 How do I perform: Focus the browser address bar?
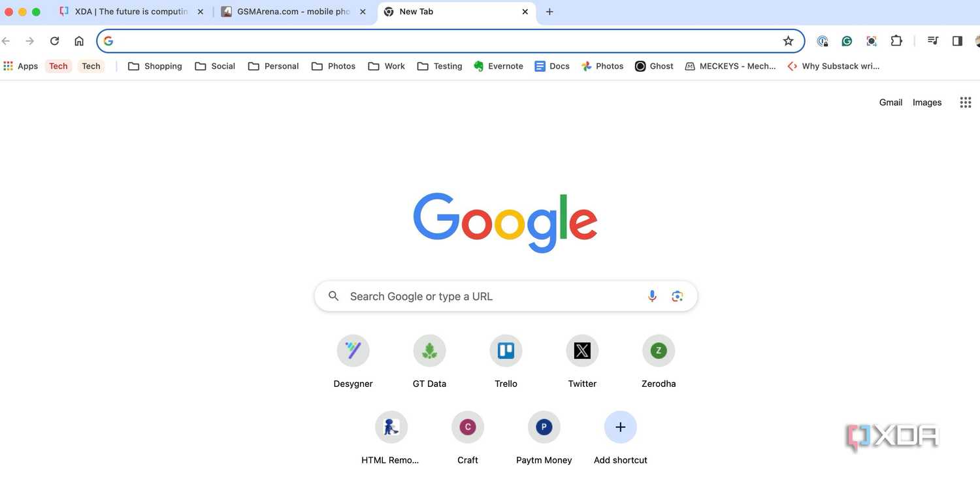point(451,41)
